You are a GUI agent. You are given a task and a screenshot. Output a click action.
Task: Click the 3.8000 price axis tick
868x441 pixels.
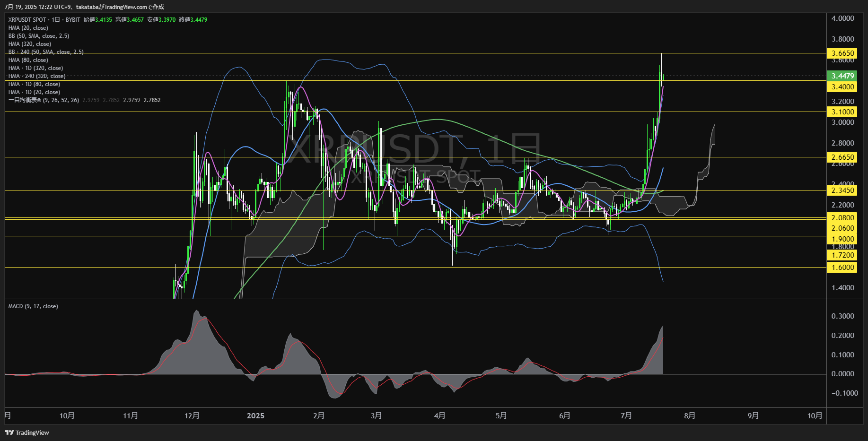coord(842,39)
